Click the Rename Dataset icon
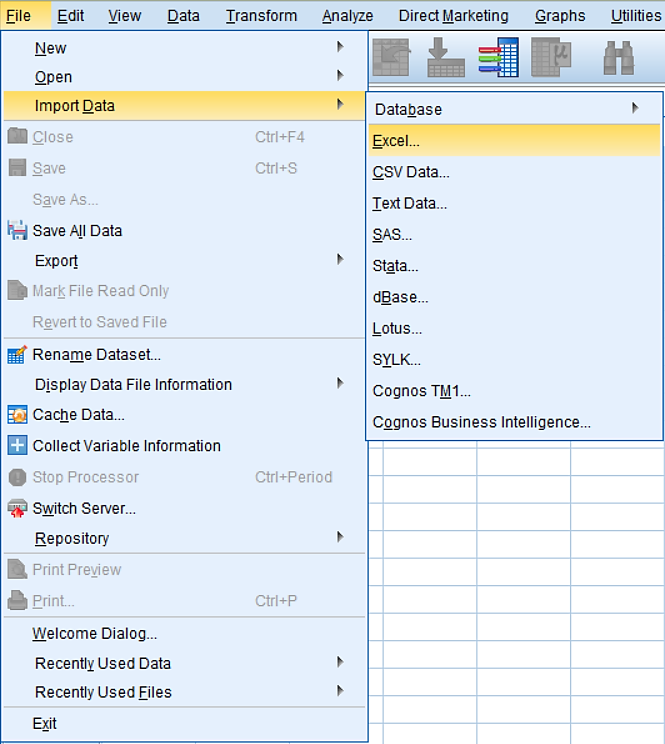Image resolution: width=665 pixels, height=744 pixels. tap(18, 354)
